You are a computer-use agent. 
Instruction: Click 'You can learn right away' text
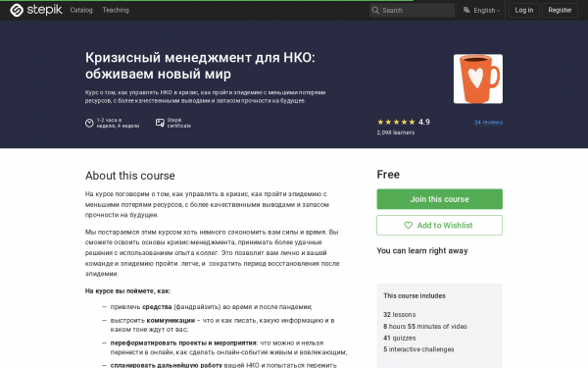point(422,251)
